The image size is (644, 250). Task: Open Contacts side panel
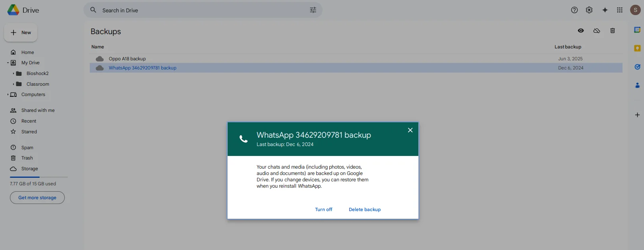(x=637, y=85)
